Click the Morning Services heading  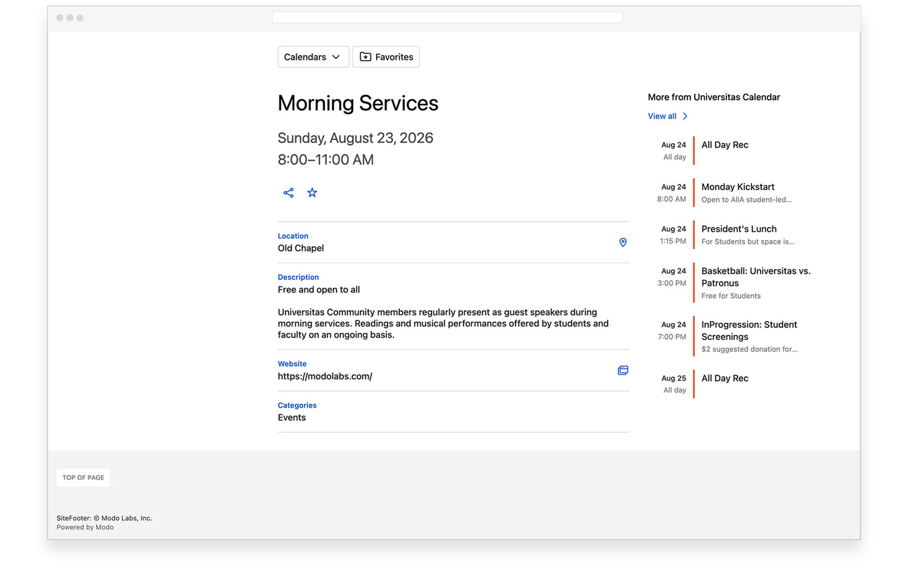pyautogui.click(x=358, y=104)
